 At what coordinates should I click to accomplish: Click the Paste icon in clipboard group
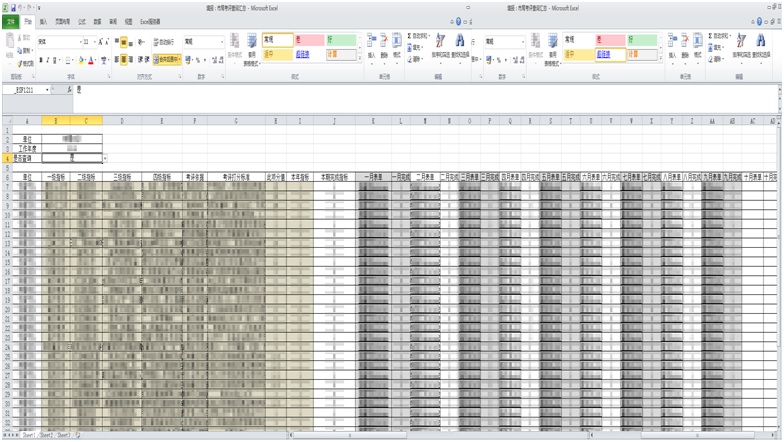(x=11, y=45)
